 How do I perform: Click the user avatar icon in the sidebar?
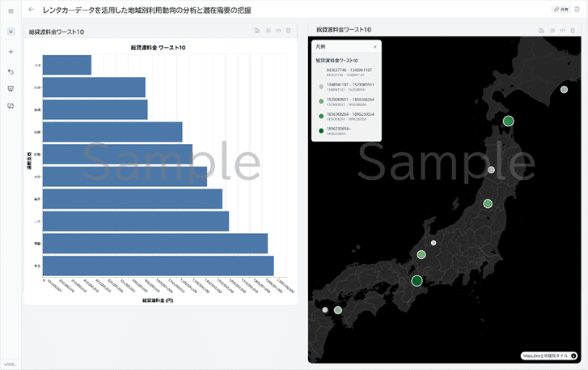(11, 32)
